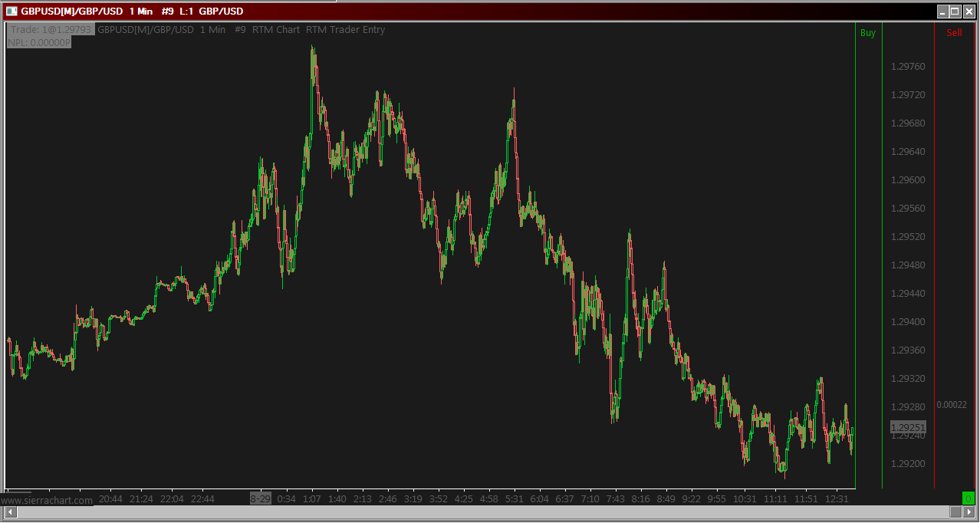Click the current price label 1.29251

click(x=908, y=427)
